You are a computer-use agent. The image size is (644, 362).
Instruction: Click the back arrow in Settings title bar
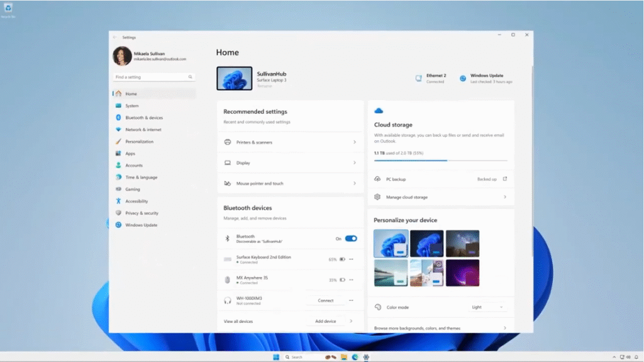click(x=114, y=37)
